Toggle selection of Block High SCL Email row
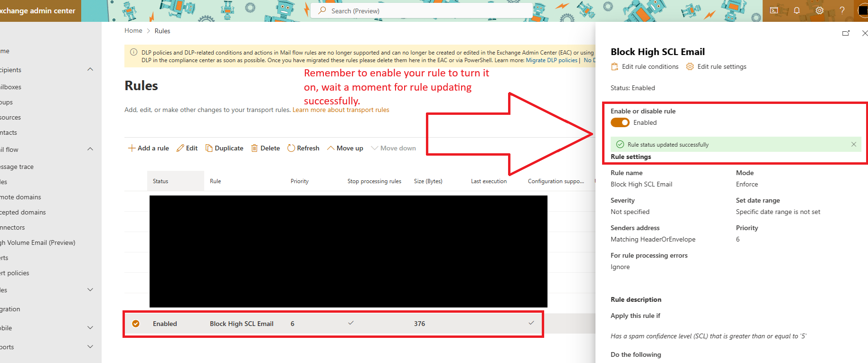This screenshot has height=363, width=868. point(136,324)
